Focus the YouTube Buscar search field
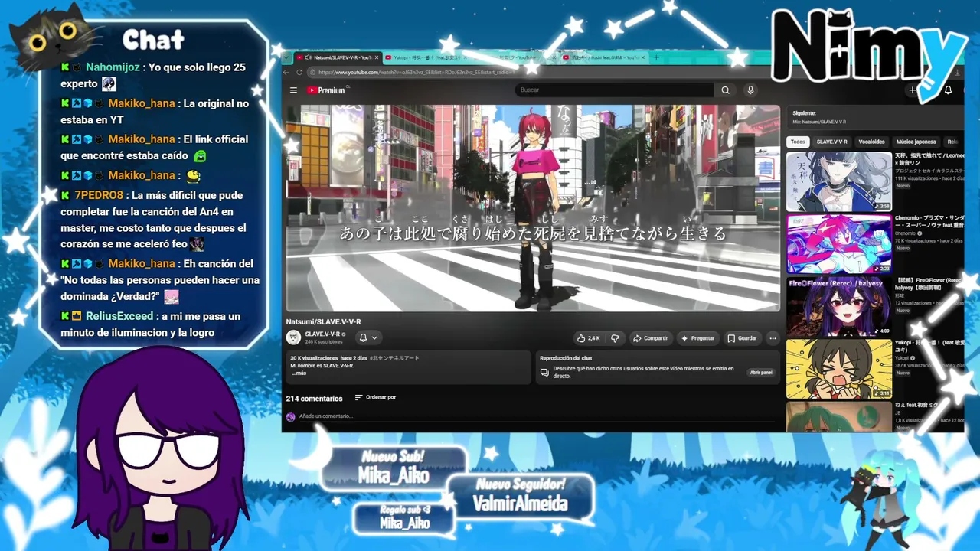This screenshot has width=980, height=551. tap(616, 90)
